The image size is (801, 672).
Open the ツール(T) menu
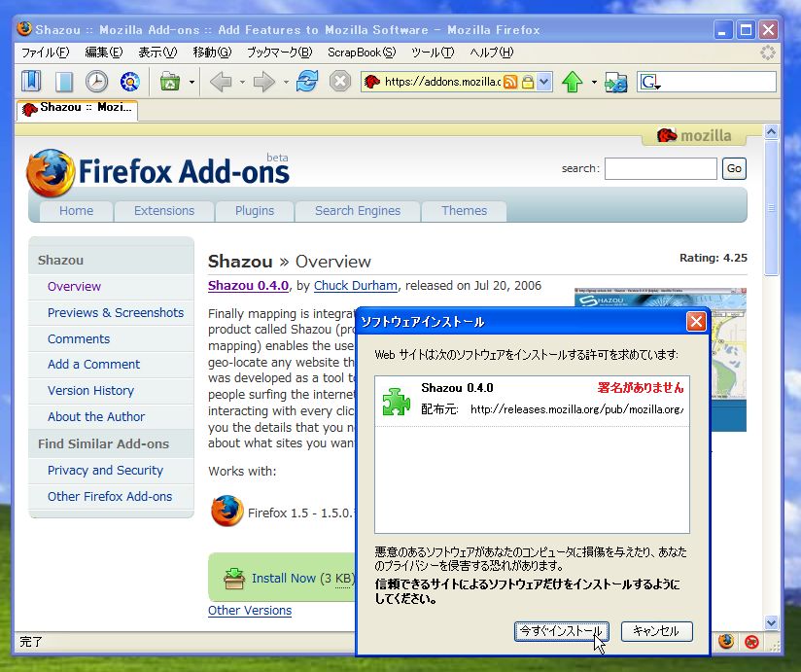click(433, 53)
